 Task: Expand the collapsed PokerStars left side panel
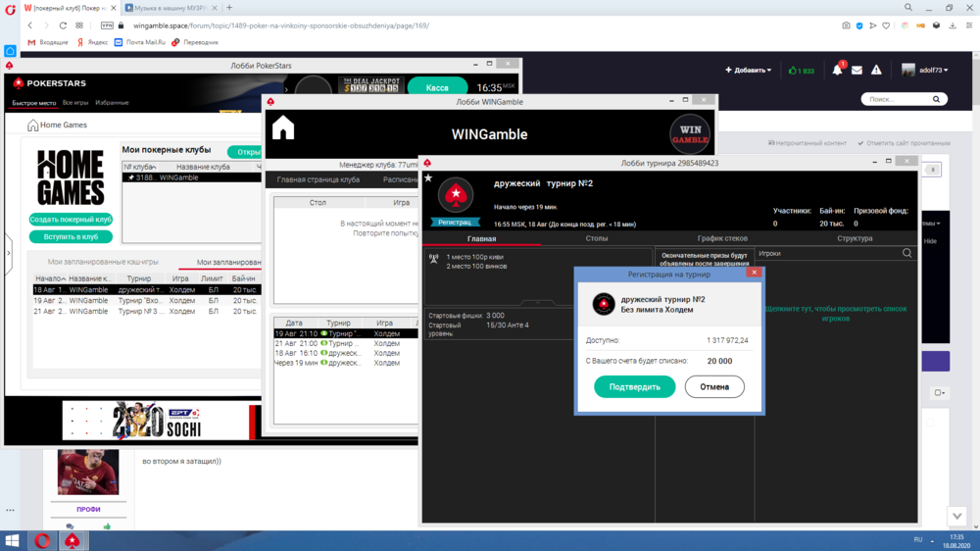(9, 253)
